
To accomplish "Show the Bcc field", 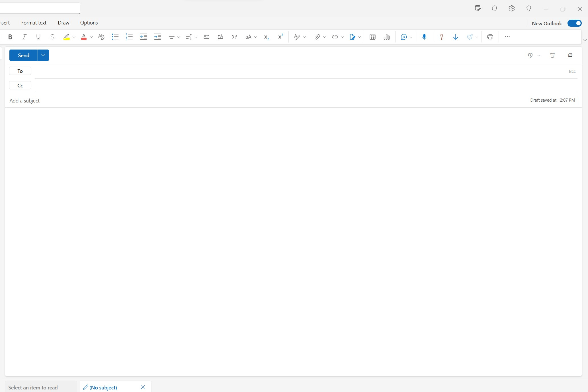I will click(572, 71).
